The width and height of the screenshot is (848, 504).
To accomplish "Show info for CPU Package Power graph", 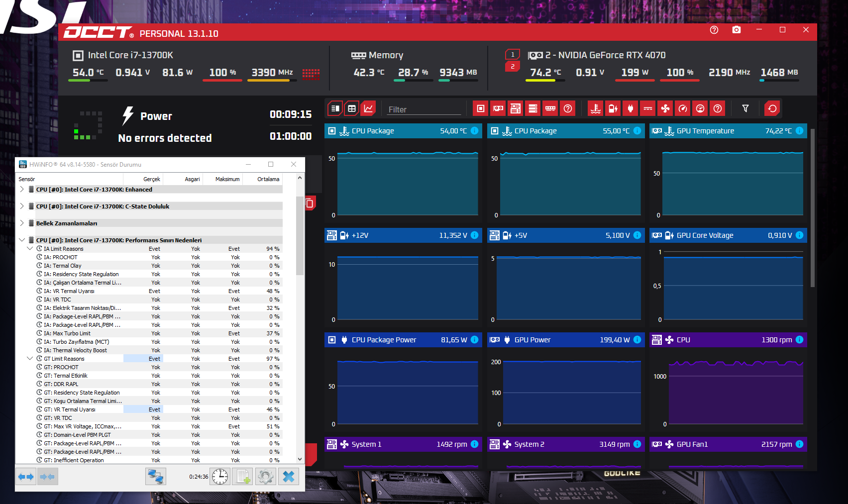I will tap(475, 340).
